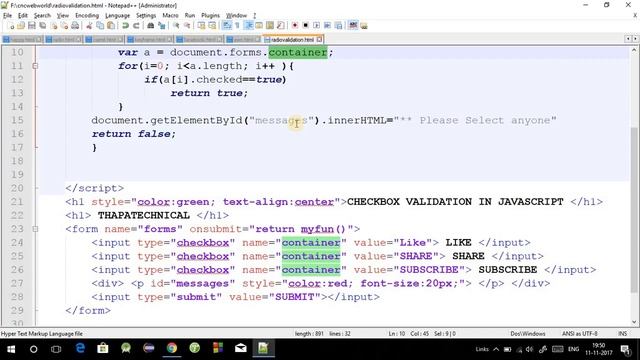Image resolution: width=640 pixels, height=360 pixels.
Task: Open Task View from taskbar
Action: (x=56, y=349)
